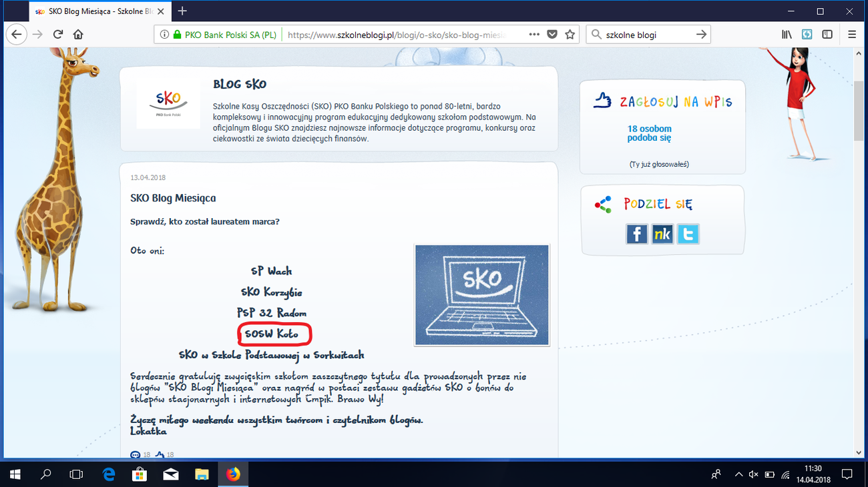Click the forward navigation arrow
This screenshot has width=868, height=487.
click(x=37, y=34)
